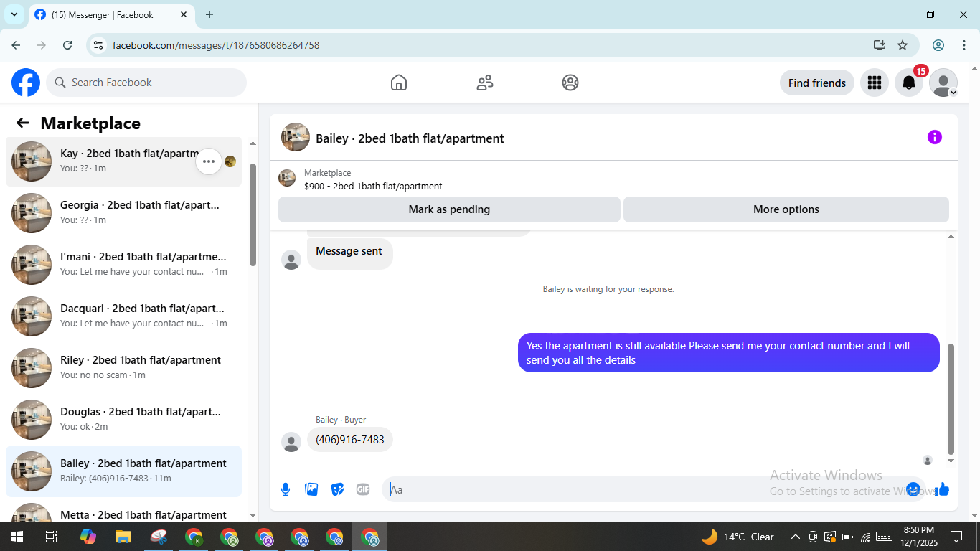The height and width of the screenshot is (551, 980).
Task: Open the Chrome profile icon
Action: 938,45
